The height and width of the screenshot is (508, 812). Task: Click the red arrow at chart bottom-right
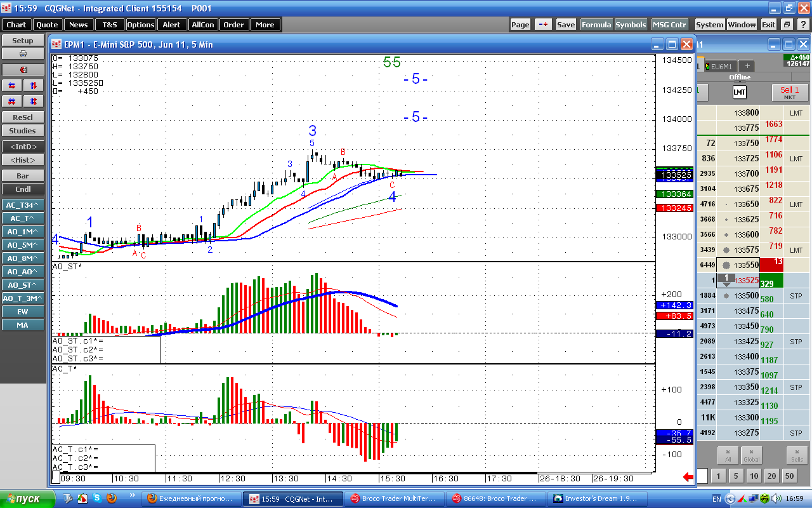coord(688,478)
